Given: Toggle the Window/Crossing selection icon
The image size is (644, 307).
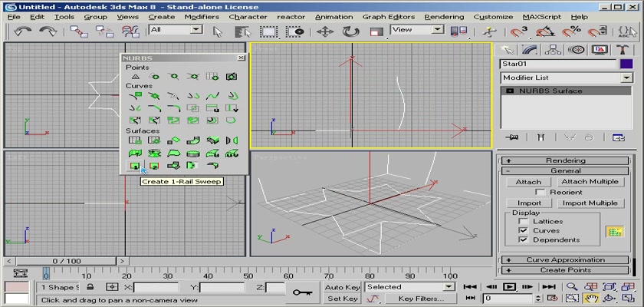Looking at the screenshot, I should click(x=295, y=31).
